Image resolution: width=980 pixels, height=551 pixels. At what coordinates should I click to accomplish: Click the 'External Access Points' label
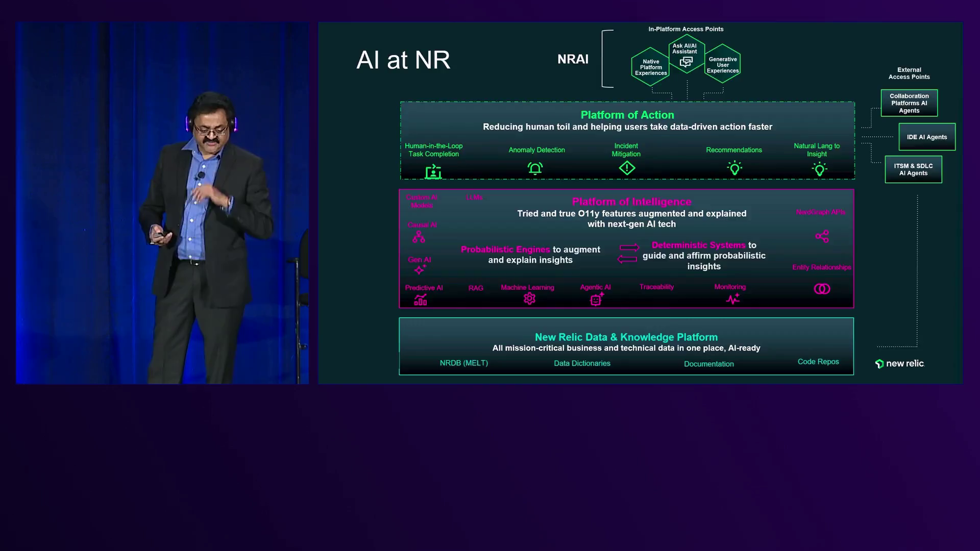coord(909,73)
